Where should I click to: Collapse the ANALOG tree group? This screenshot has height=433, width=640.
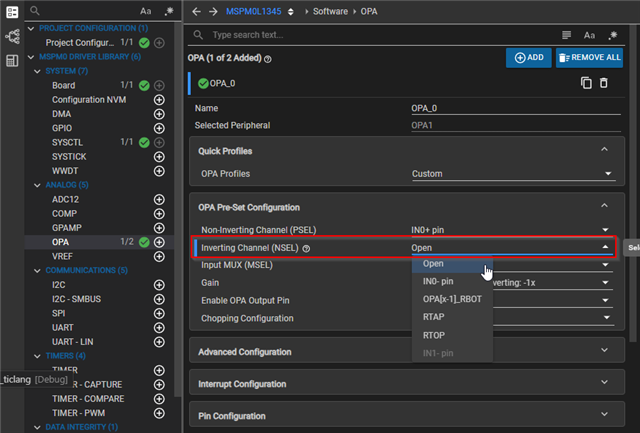click(37, 185)
